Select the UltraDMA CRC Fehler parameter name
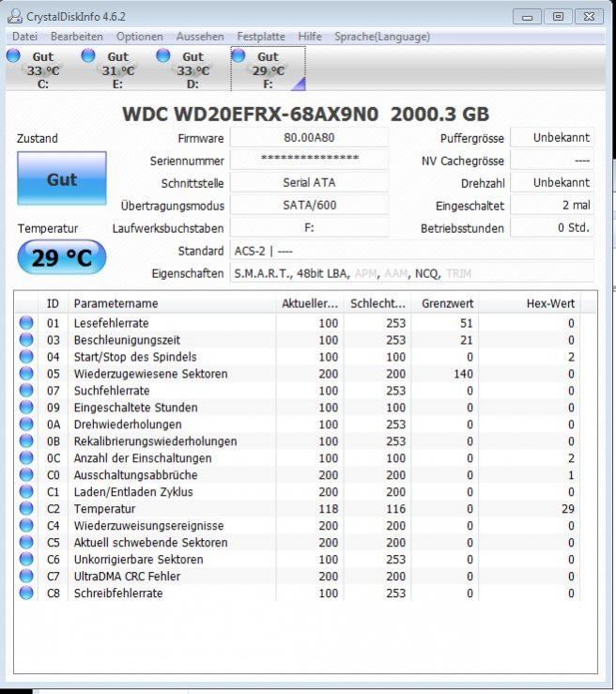The height and width of the screenshot is (694, 616). [127, 577]
